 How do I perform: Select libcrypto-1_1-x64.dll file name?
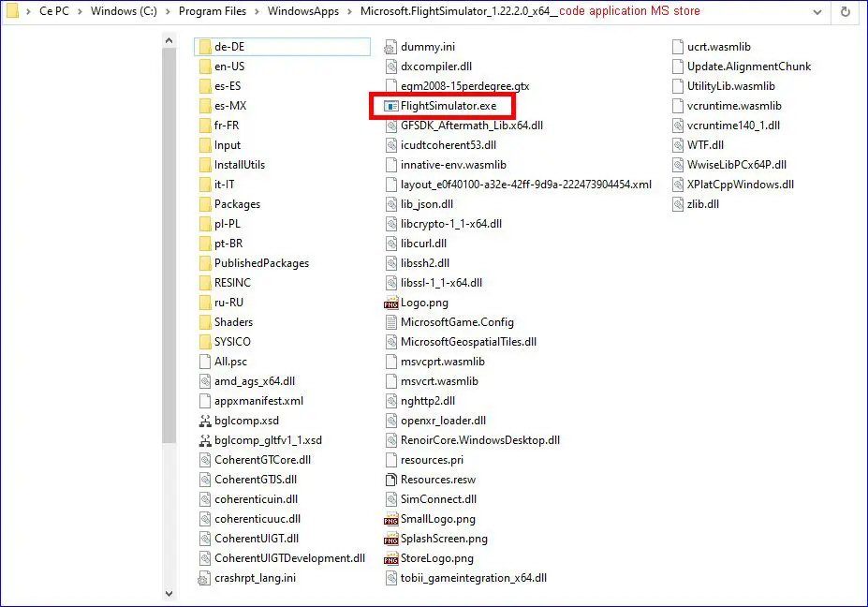point(451,224)
